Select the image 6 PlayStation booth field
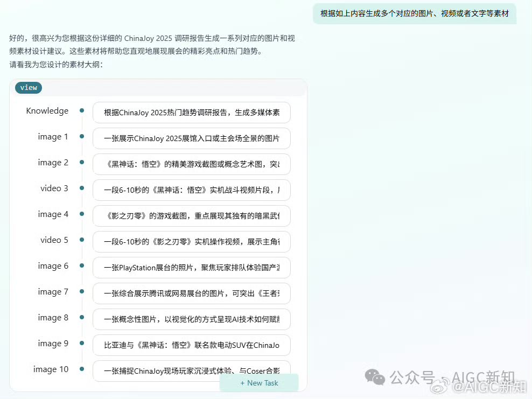Viewport: 532px width, 399px height. (192, 268)
